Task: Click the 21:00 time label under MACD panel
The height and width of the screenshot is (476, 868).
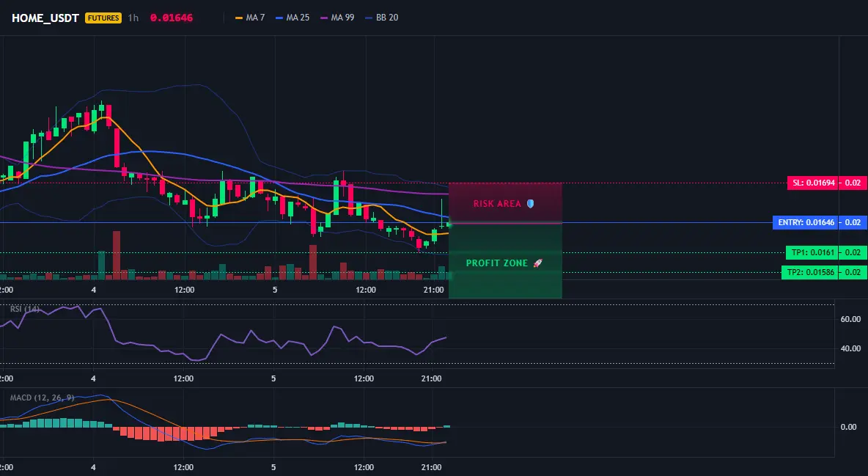Action: (x=432, y=467)
